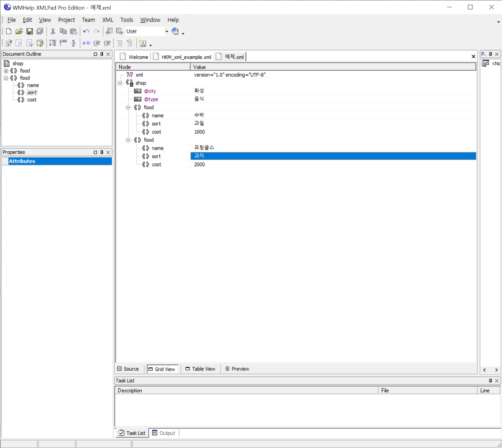Open the Tools menu
This screenshot has width=502, height=448.
[127, 20]
